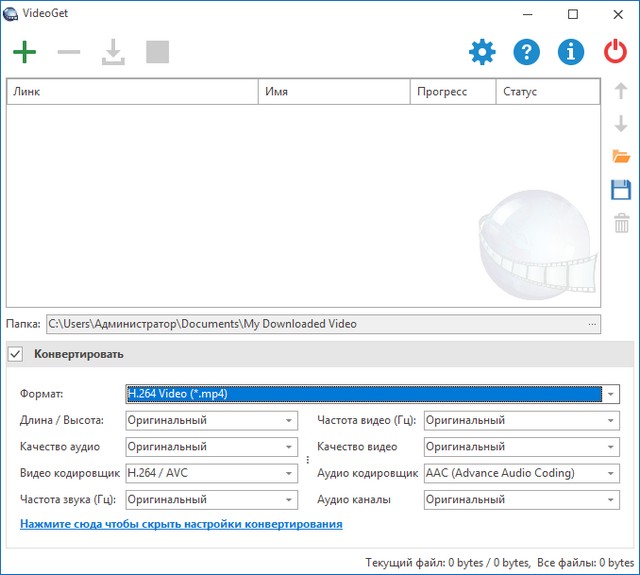Click the minus remove item icon
Image resolution: width=640 pixels, height=575 pixels.
coord(69,52)
